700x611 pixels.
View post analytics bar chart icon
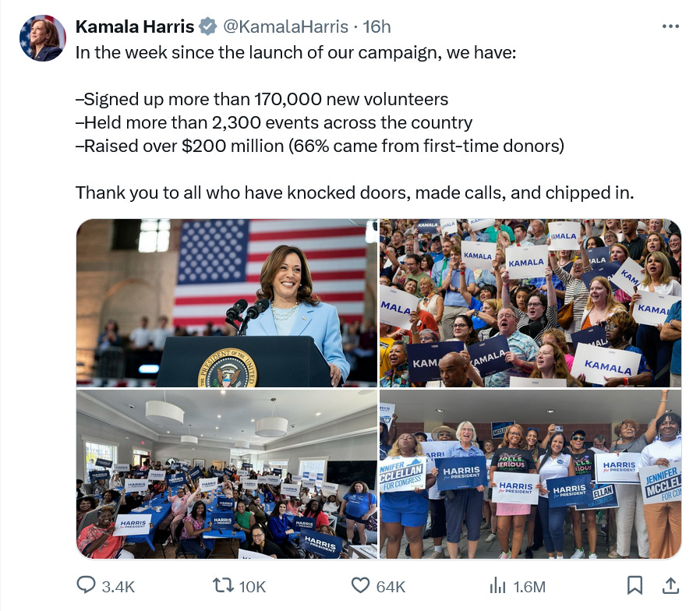point(498,585)
